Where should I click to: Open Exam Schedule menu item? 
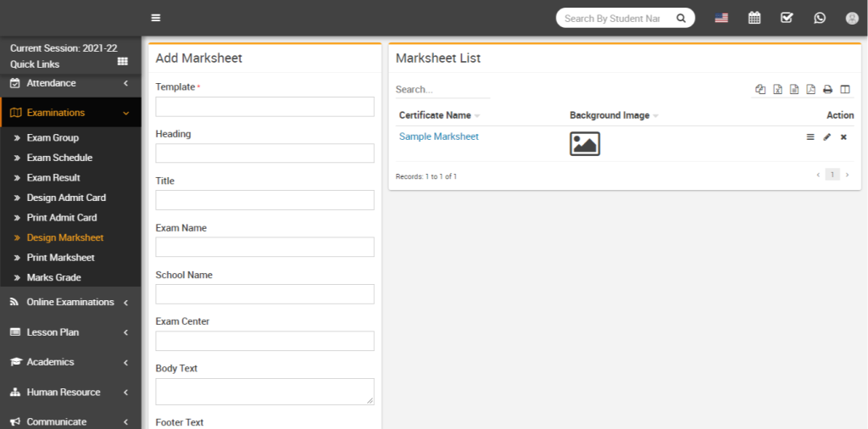(59, 158)
